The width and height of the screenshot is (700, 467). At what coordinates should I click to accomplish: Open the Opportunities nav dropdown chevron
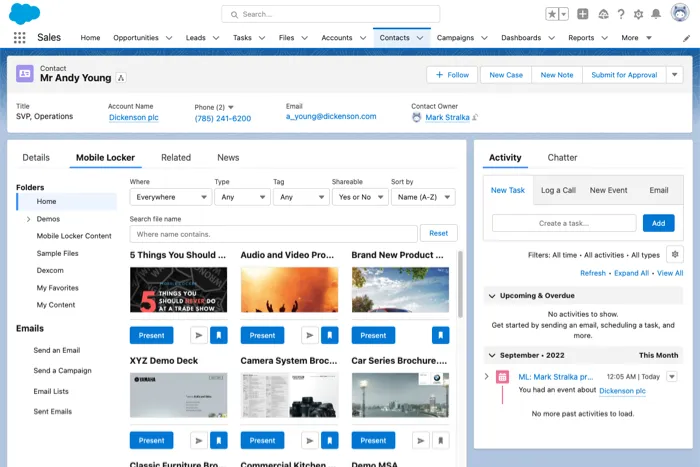tap(169, 38)
